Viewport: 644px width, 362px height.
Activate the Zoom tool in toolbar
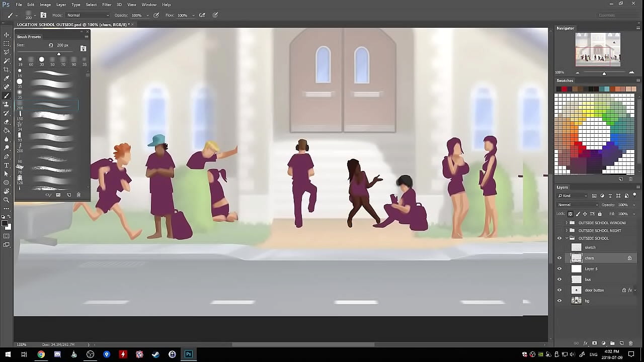[x=7, y=200]
